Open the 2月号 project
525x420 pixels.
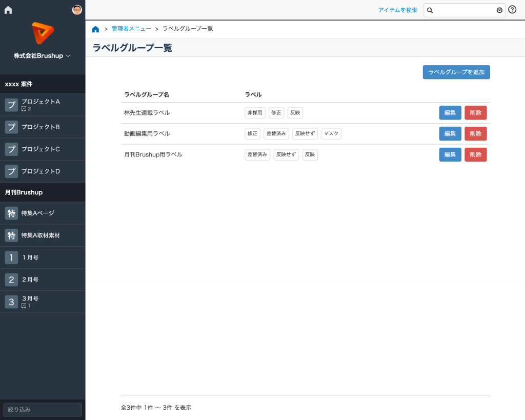[43, 279]
